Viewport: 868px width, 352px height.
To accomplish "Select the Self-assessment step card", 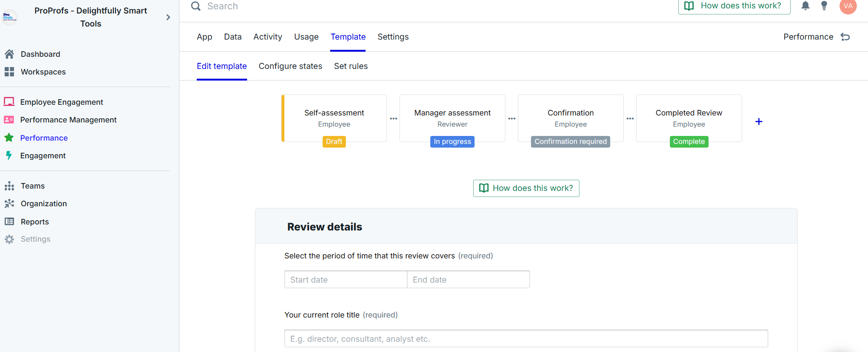I will click(x=334, y=118).
